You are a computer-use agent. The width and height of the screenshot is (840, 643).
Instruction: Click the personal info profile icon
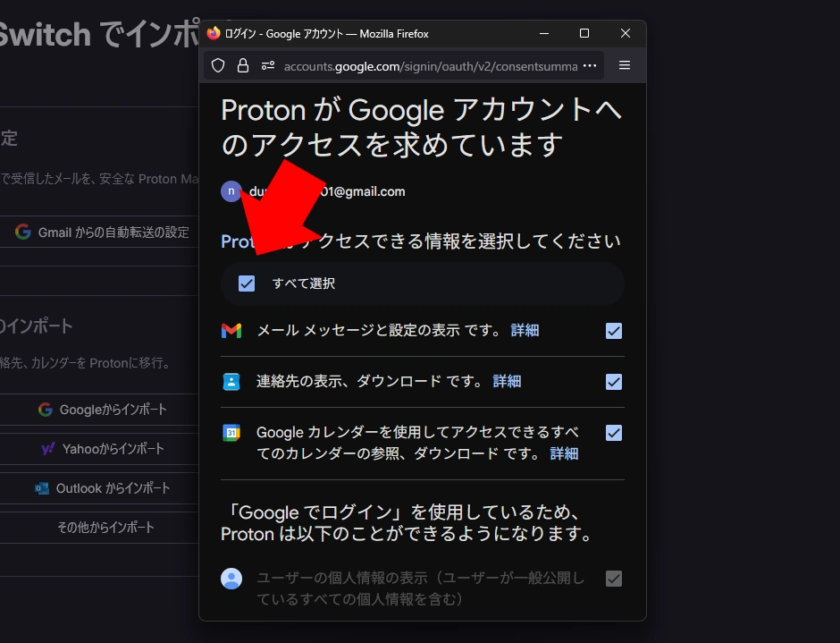click(231, 579)
